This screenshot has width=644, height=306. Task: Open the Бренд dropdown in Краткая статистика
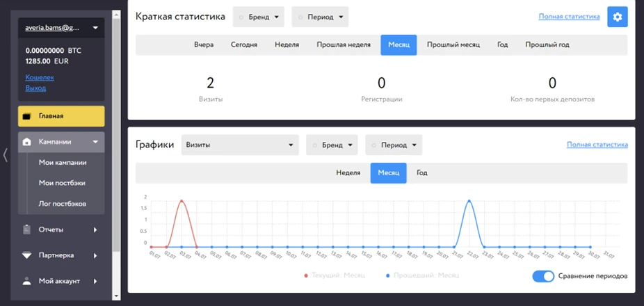tap(258, 17)
